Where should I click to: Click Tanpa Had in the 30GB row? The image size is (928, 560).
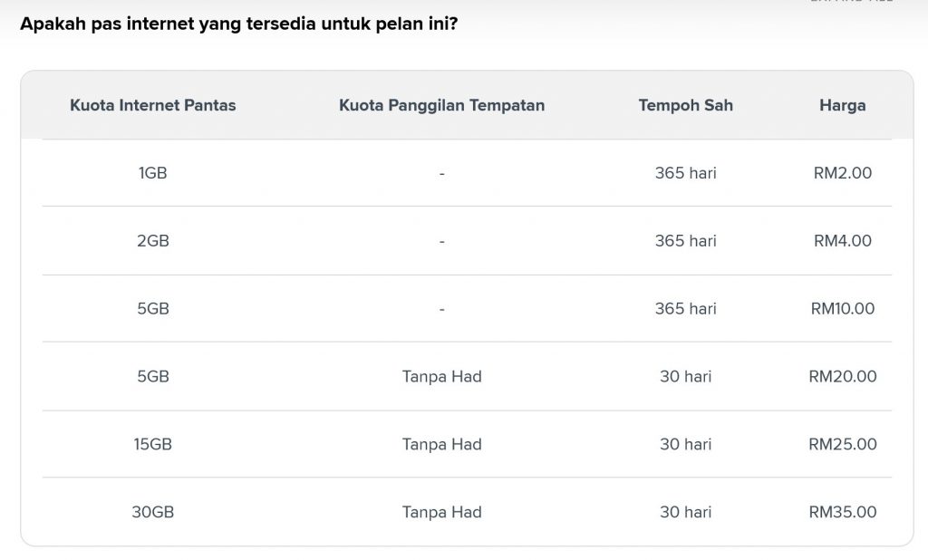click(441, 512)
